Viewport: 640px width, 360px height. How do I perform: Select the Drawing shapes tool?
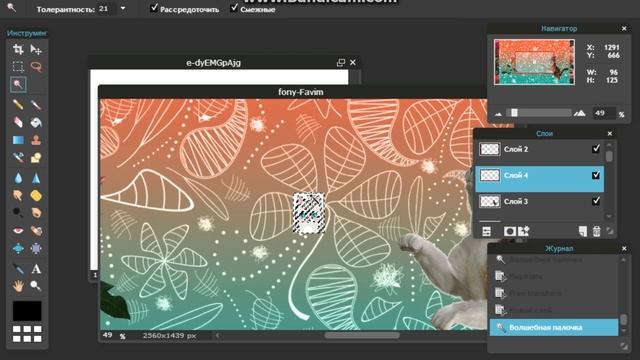pyautogui.click(x=36, y=158)
